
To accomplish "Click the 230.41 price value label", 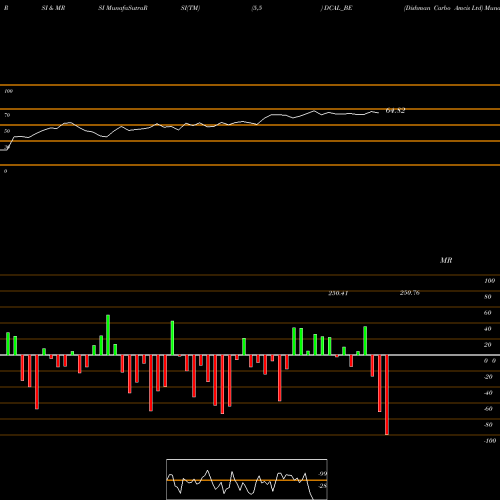I will 338,293.
